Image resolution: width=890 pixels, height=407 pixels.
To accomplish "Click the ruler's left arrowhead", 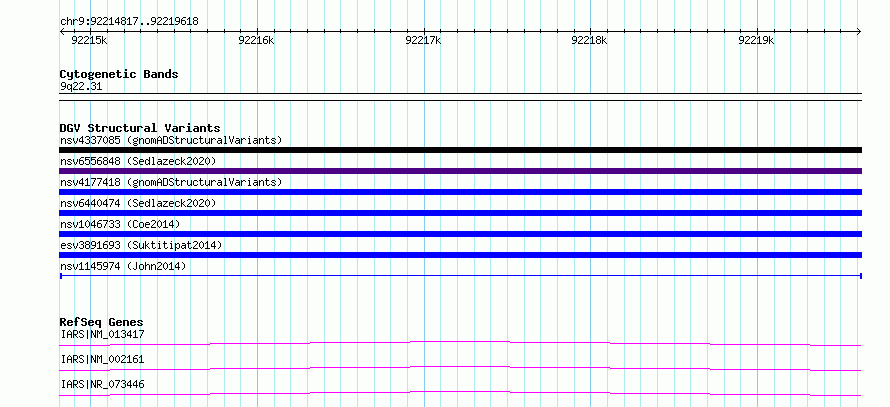I will coord(62,32).
